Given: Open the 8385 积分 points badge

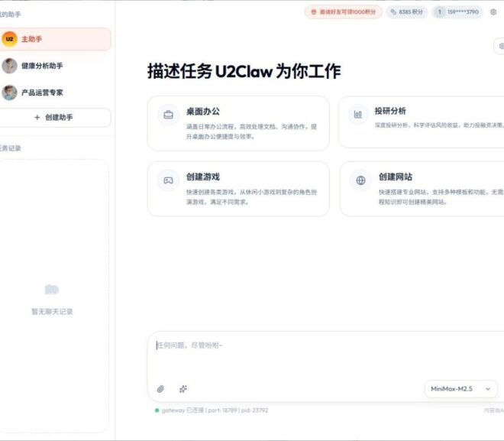Looking at the screenshot, I should click(x=406, y=12).
